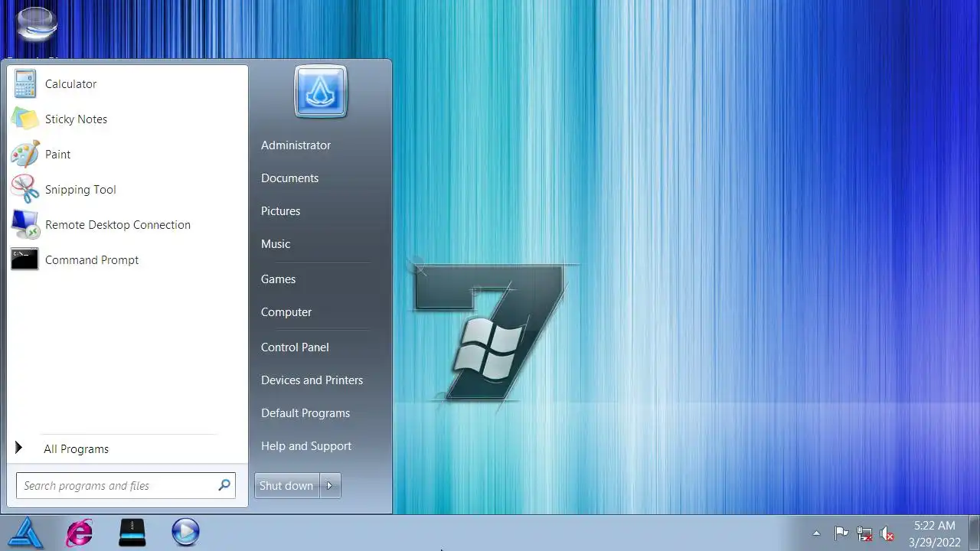Select the Remote Desktop Connection label

[x=118, y=225]
